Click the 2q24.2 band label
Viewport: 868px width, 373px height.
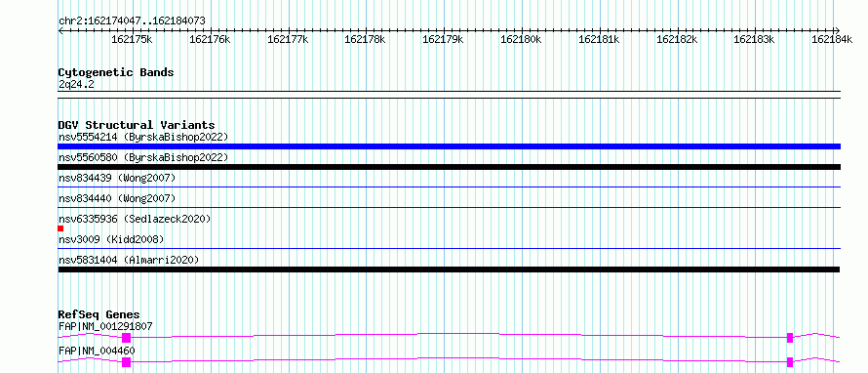pyautogui.click(x=76, y=84)
